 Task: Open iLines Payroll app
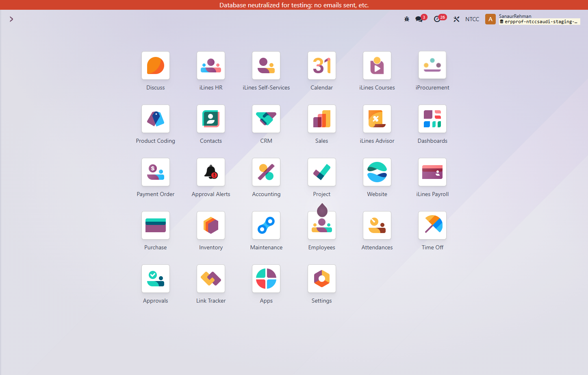pos(432,172)
